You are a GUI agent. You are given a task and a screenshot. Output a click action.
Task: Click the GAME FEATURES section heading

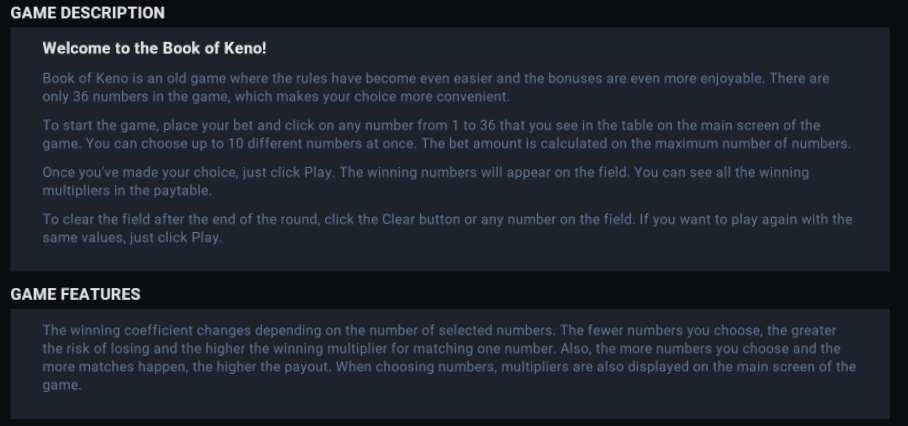(75, 294)
